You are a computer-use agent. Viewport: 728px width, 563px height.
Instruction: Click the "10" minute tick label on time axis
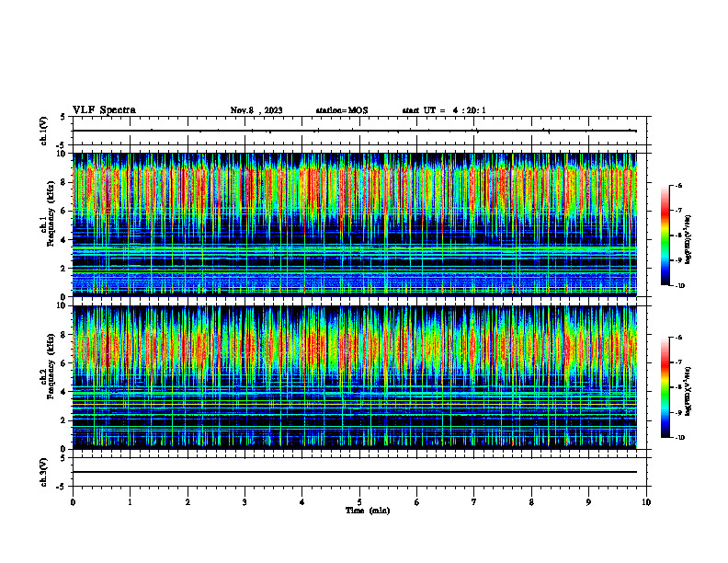tap(646, 502)
